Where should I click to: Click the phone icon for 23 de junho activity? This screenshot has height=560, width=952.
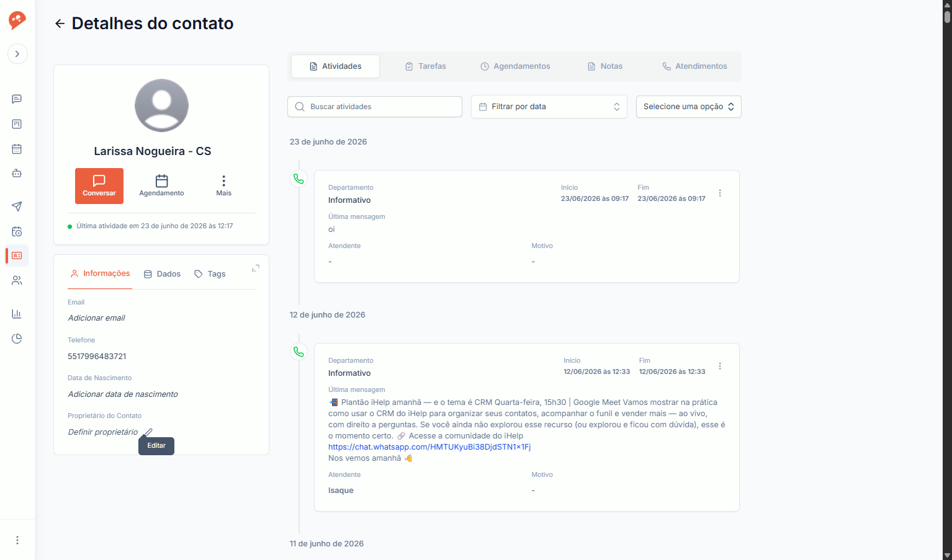(299, 179)
